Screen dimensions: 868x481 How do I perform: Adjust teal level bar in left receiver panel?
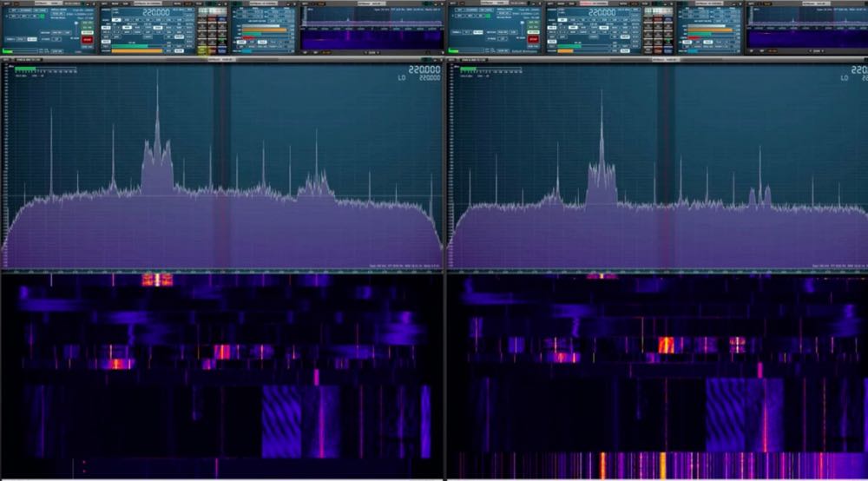(x=129, y=46)
